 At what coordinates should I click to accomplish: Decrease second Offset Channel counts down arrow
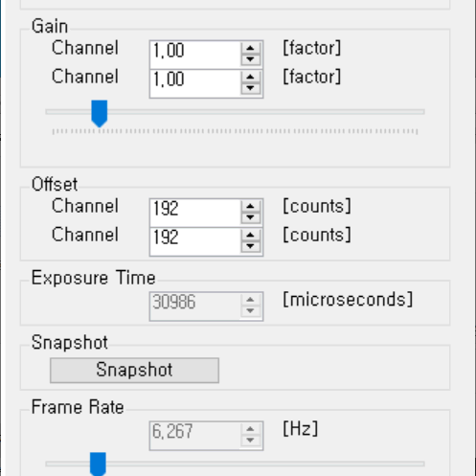coord(250,246)
